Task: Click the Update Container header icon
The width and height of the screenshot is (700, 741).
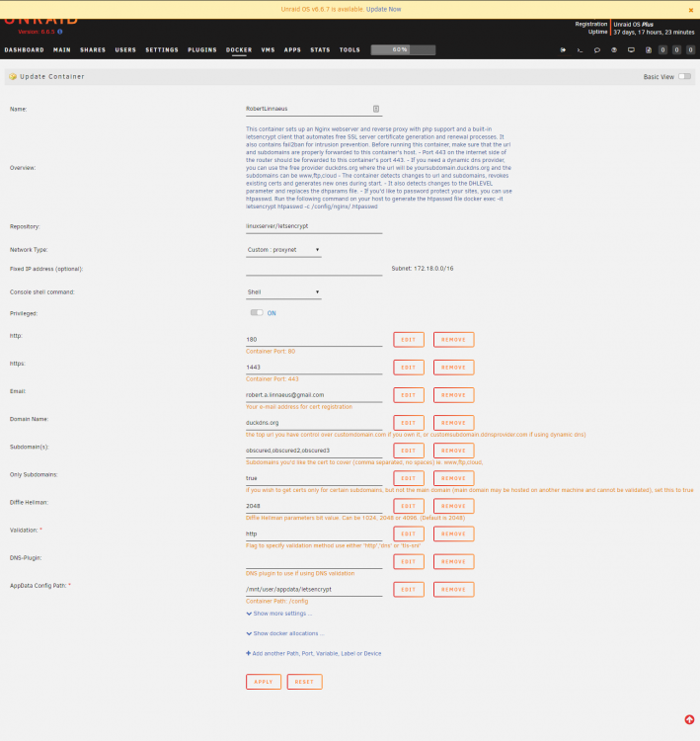Action: point(13,76)
